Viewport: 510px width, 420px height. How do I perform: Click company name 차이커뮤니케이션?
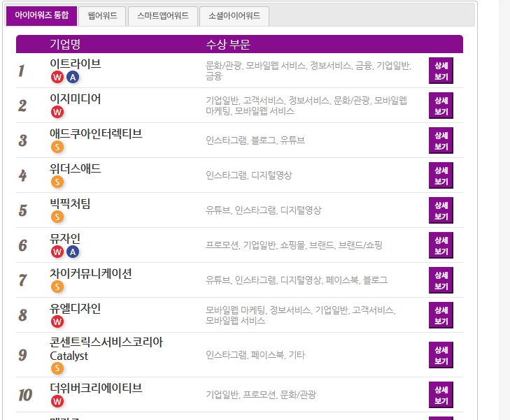pyautogui.click(x=91, y=273)
